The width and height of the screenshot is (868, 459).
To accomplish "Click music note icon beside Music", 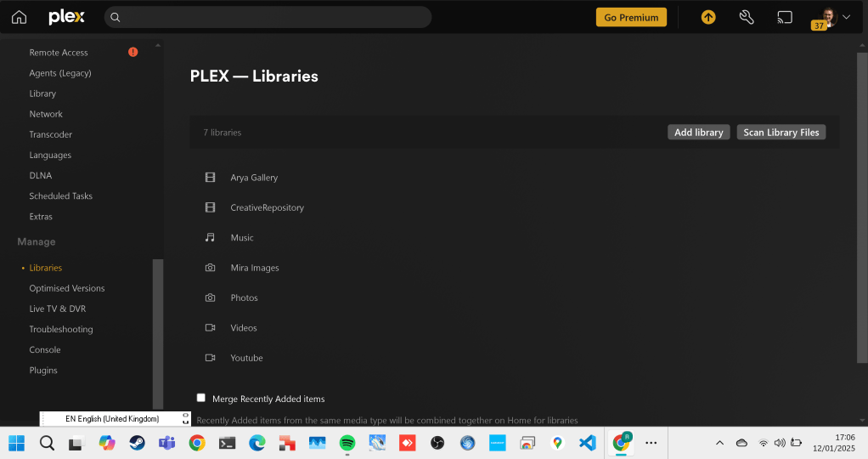I will (210, 237).
